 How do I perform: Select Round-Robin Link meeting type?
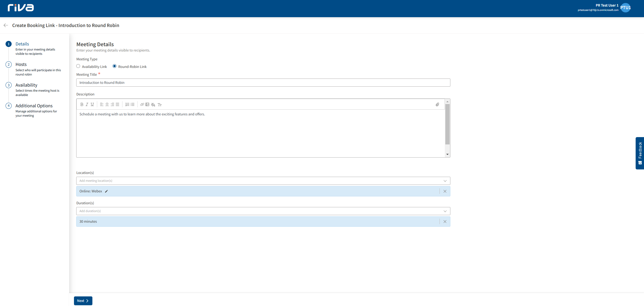115,66
